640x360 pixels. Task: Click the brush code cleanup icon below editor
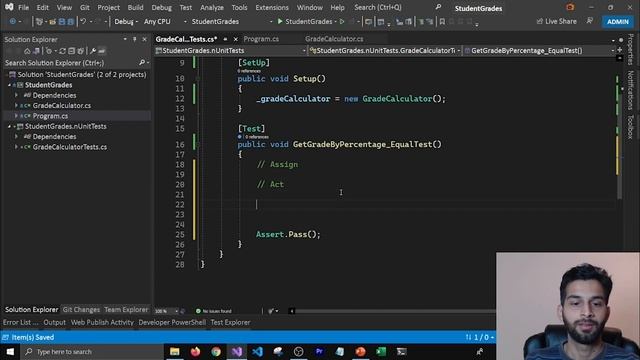pyautogui.click(x=270, y=311)
